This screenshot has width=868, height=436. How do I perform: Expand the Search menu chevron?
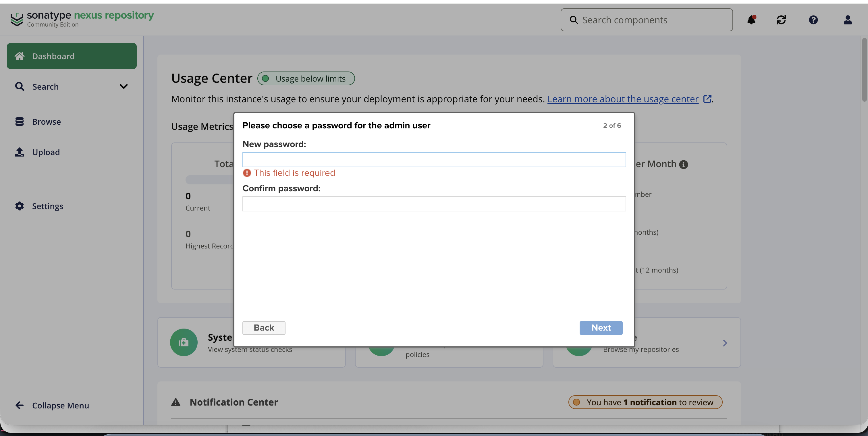[x=124, y=86]
